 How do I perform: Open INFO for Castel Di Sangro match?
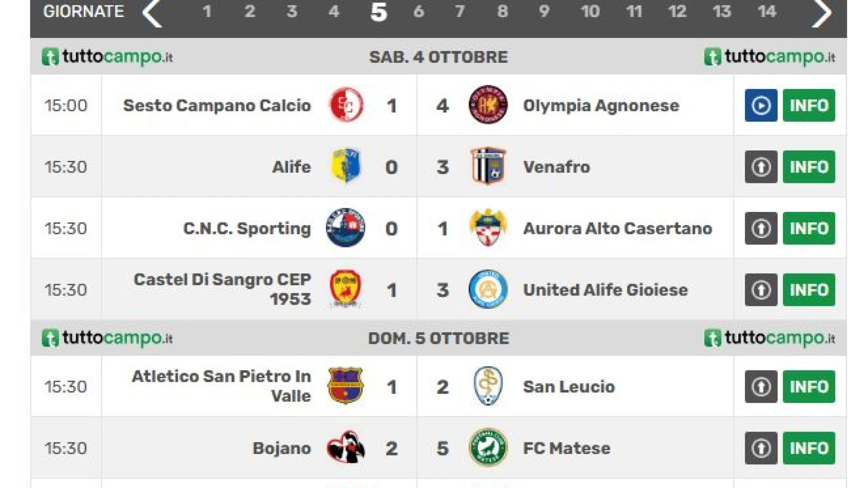click(x=809, y=290)
